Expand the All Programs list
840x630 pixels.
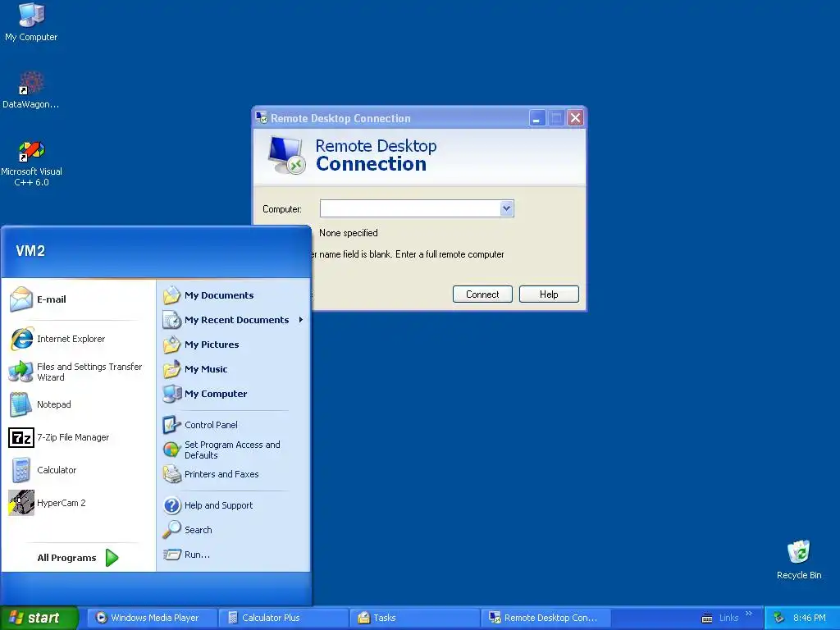tap(78, 558)
